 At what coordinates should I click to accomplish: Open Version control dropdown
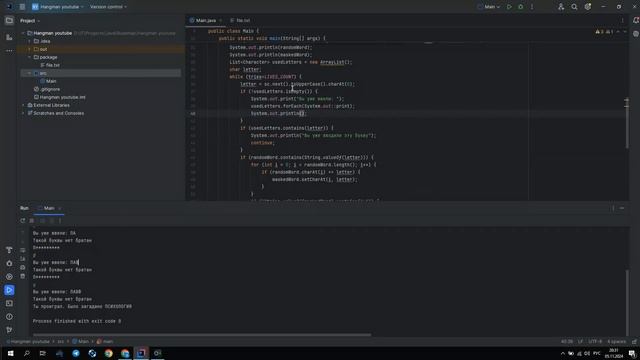(x=109, y=7)
